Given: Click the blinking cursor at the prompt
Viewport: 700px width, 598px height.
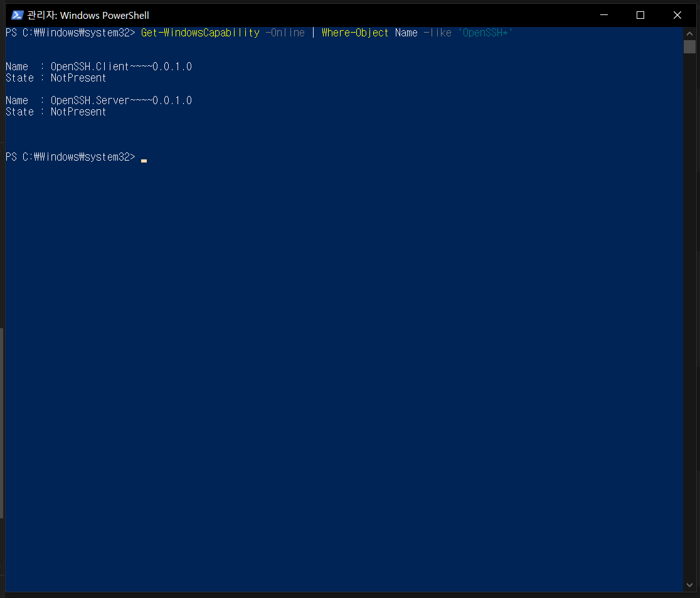Looking at the screenshot, I should pos(144,161).
